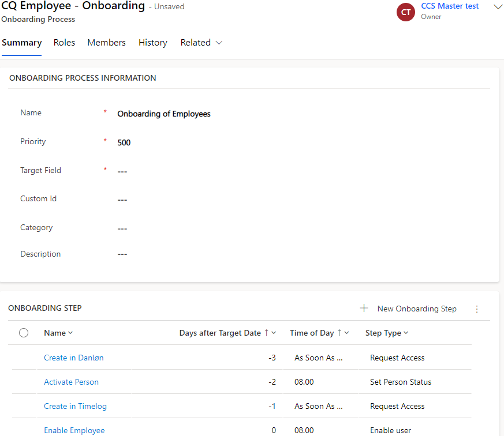Open the Activate Person step link
Image resolution: width=504 pixels, height=436 pixels.
pyautogui.click(x=71, y=382)
